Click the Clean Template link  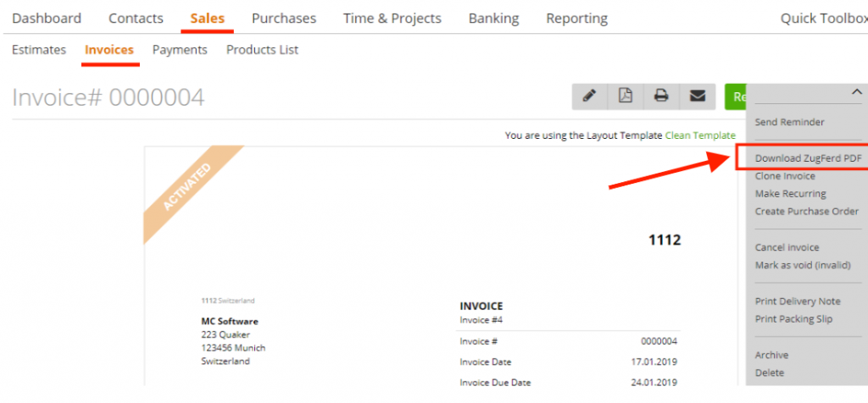point(700,135)
